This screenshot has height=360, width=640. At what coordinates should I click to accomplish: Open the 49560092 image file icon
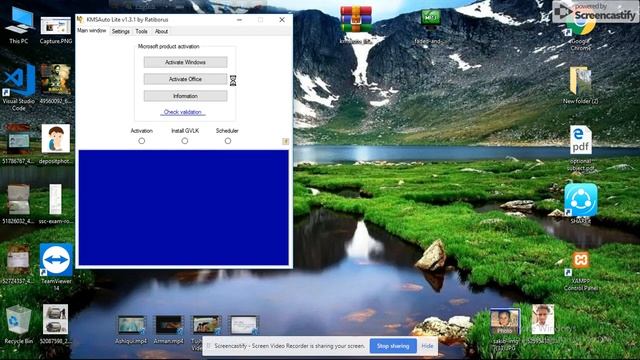(x=56, y=84)
